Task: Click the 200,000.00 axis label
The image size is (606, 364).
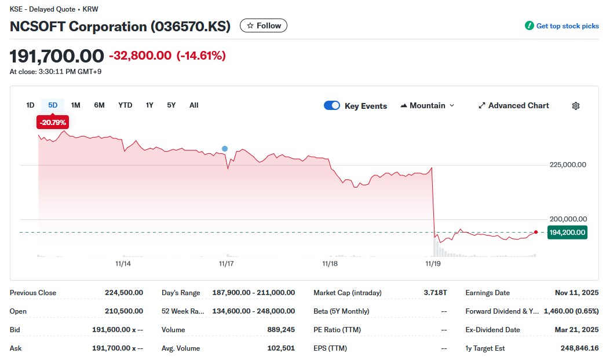Action: [x=568, y=219]
